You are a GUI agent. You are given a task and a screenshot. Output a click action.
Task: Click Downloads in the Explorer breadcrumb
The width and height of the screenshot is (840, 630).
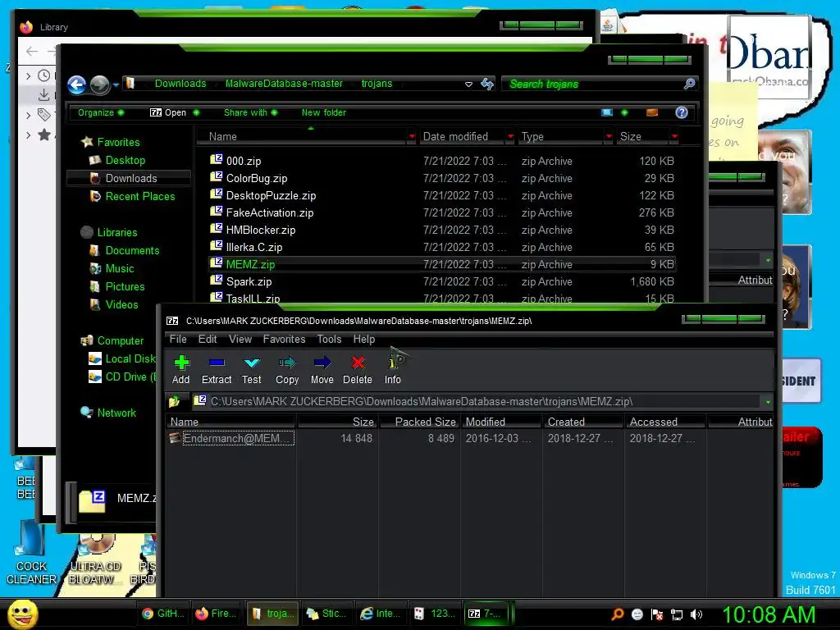point(180,84)
